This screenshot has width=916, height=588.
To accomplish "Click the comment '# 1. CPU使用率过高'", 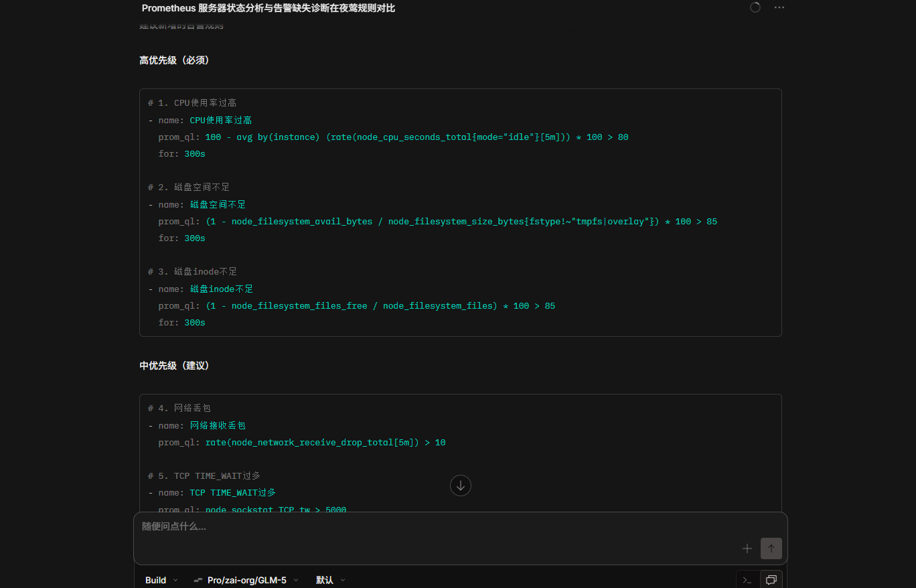I will pos(192,103).
